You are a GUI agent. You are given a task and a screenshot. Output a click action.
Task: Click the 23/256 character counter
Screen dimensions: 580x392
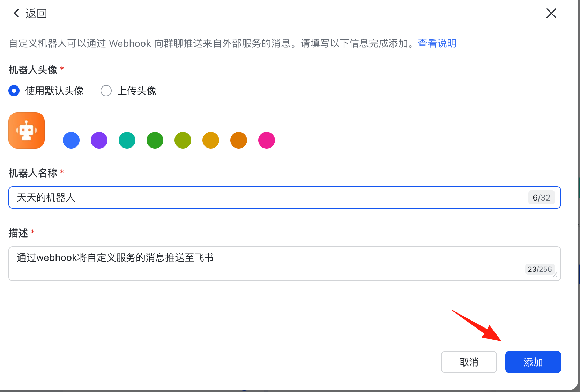coord(540,269)
